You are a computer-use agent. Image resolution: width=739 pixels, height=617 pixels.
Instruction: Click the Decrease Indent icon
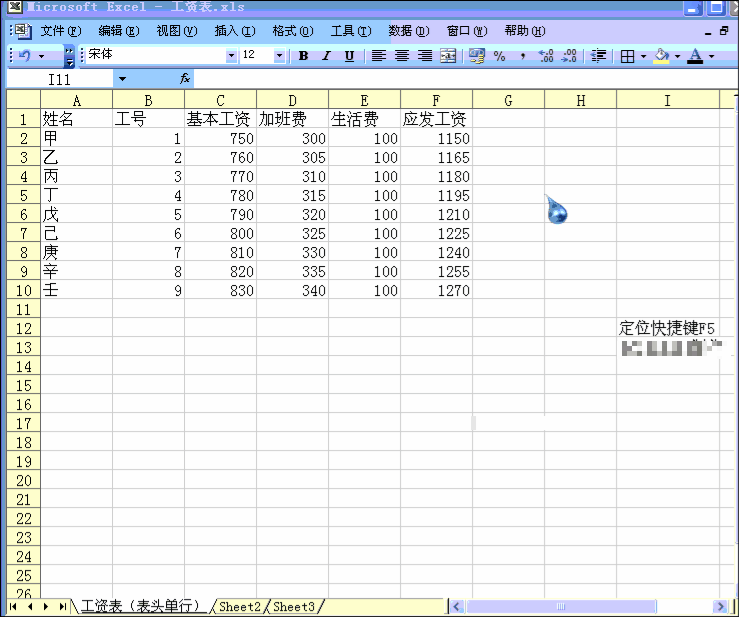coord(599,56)
